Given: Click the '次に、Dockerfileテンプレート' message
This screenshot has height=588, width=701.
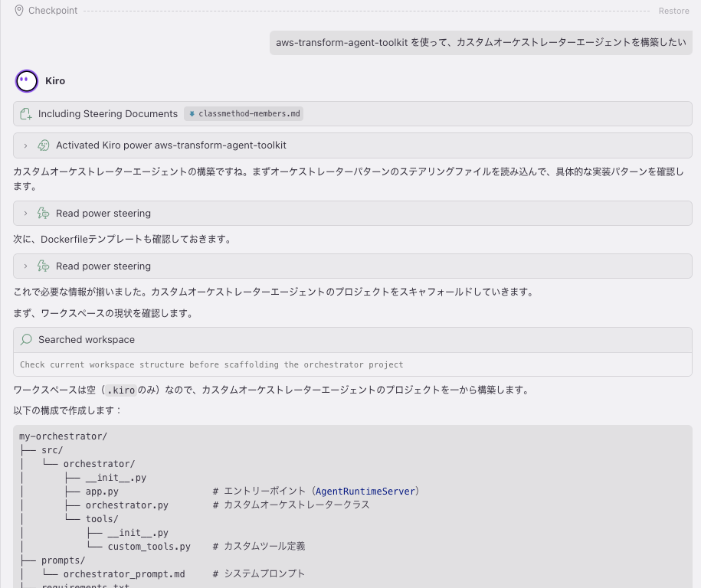Looking at the screenshot, I should tap(123, 240).
